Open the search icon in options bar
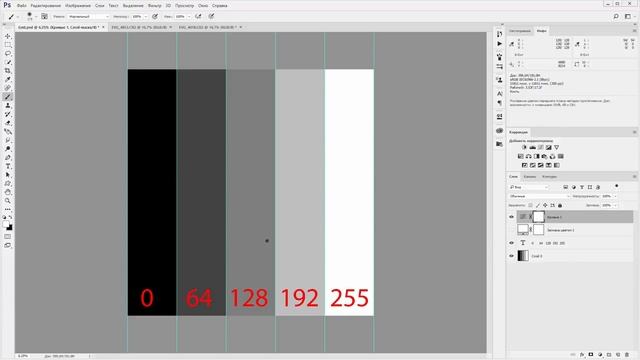The height and width of the screenshot is (360, 640). (x=616, y=16)
